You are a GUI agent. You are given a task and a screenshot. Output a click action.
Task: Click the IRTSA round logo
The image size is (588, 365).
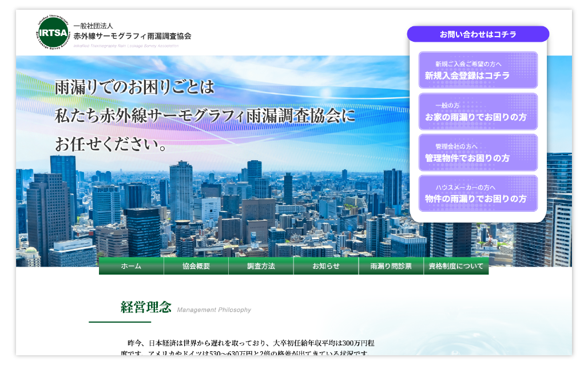pos(53,33)
